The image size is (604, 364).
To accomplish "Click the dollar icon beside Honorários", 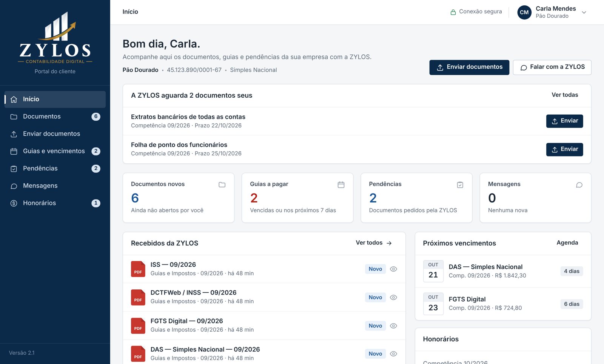I will [x=14, y=203].
